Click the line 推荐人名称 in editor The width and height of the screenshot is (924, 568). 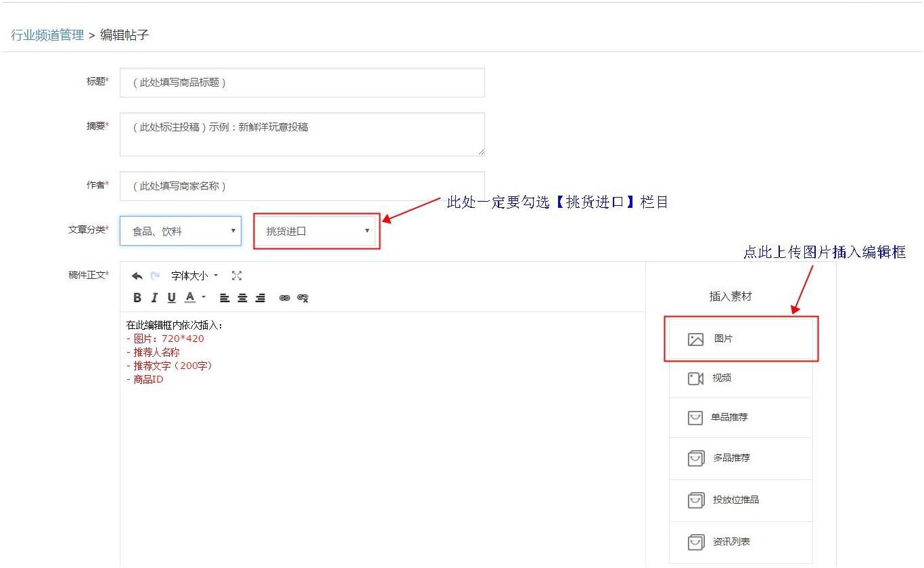click(x=153, y=352)
